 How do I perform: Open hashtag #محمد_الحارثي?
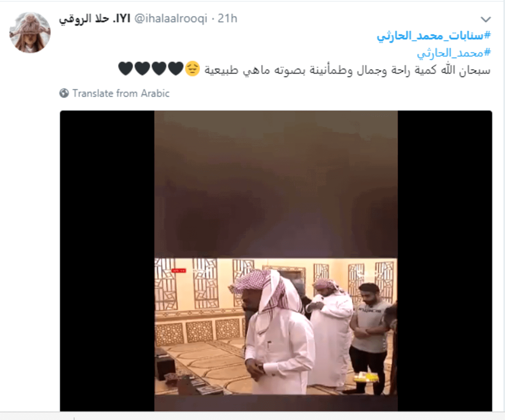tap(454, 53)
